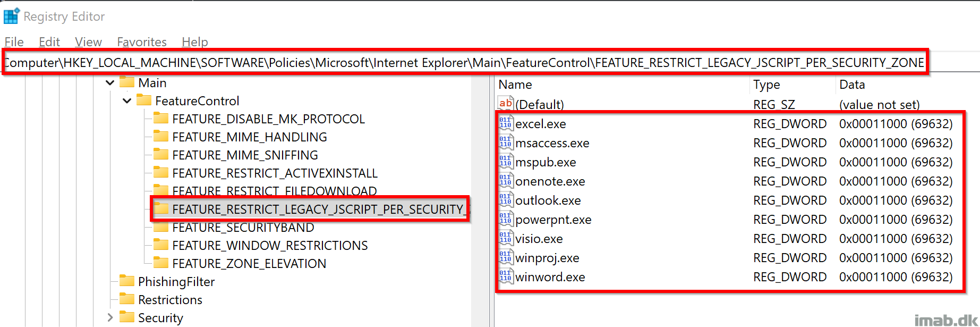Open the File menu
The image size is (980, 327).
(14, 42)
